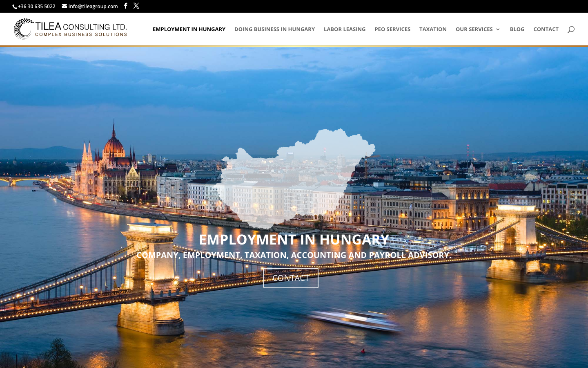Click the Employment in Hungary hero heading
Image resolution: width=588 pixels, height=368 pixels.
coord(294,240)
